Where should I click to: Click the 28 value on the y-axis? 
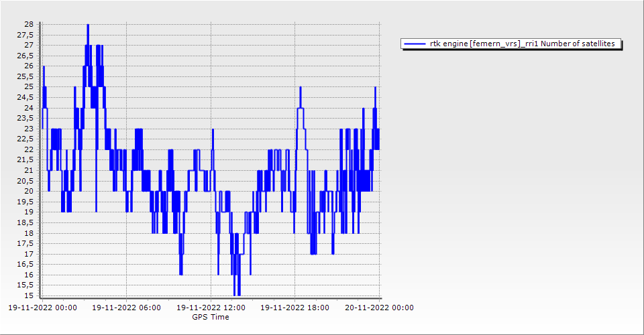point(29,24)
